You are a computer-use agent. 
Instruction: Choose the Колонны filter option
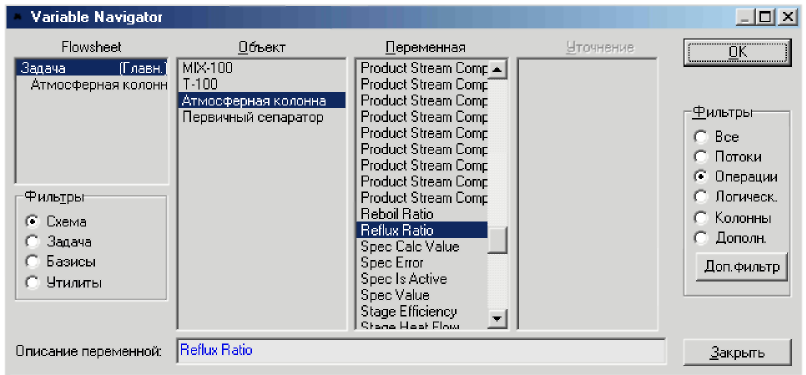pyautogui.click(x=700, y=218)
